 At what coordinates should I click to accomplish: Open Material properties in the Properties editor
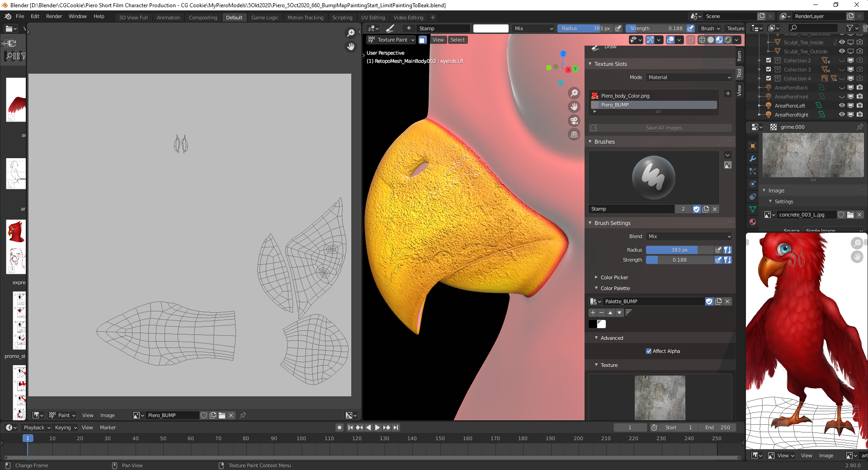(x=752, y=221)
